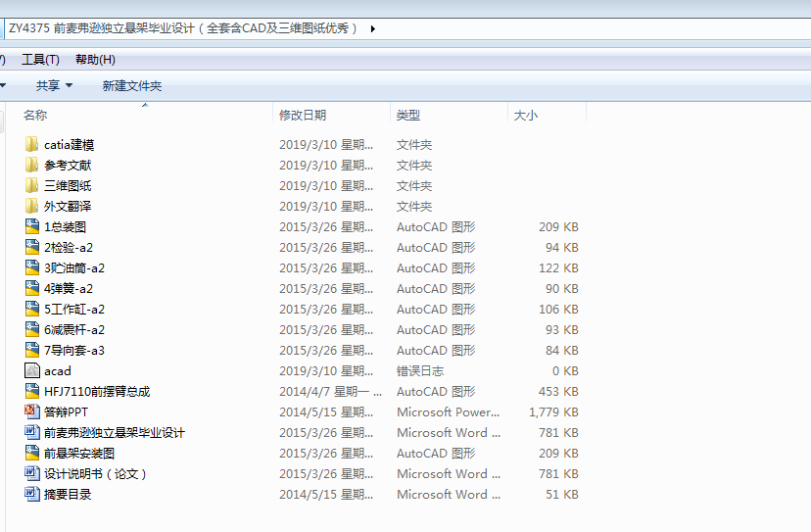Click the catia建模 folder icon

[x=31, y=144]
